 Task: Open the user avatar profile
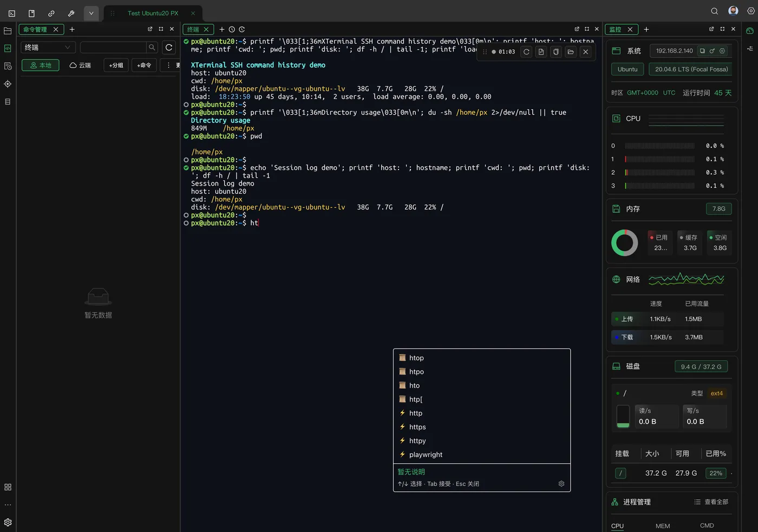[x=733, y=11]
